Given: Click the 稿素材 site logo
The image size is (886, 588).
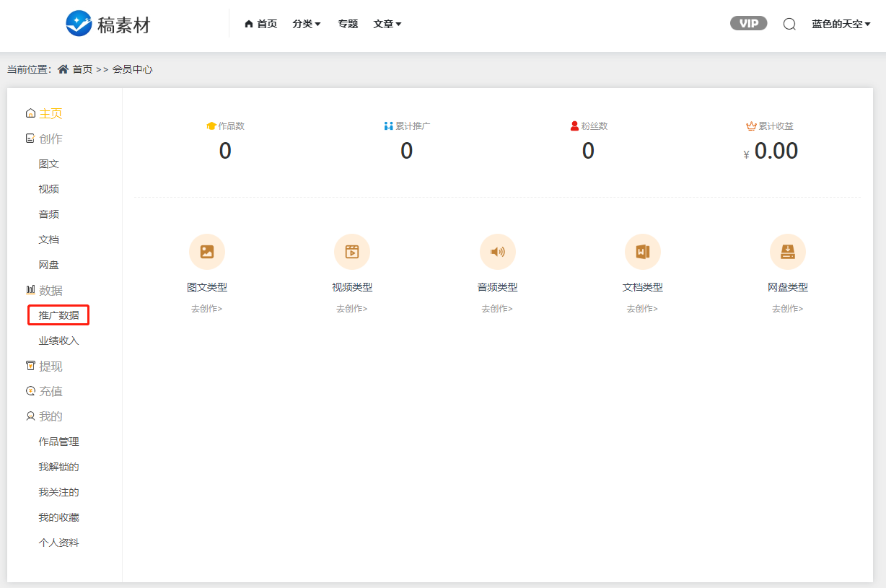Looking at the screenshot, I should [x=108, y=25].
